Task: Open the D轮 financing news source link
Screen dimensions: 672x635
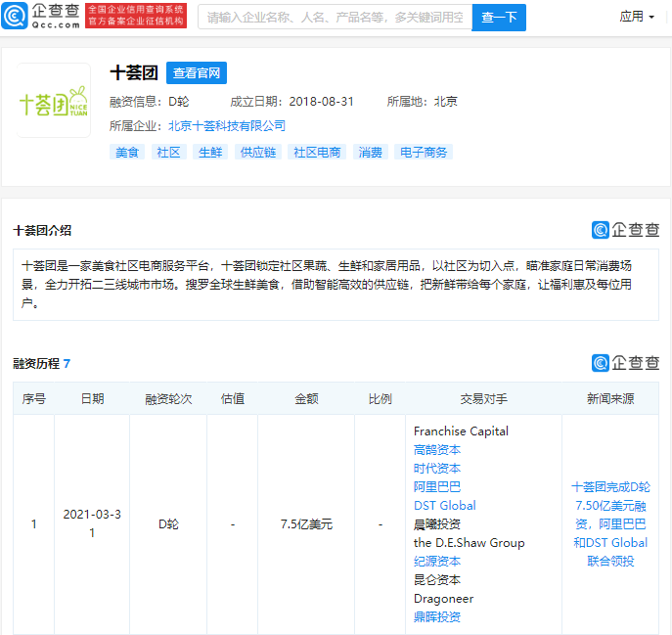Action: coord(610,523)
